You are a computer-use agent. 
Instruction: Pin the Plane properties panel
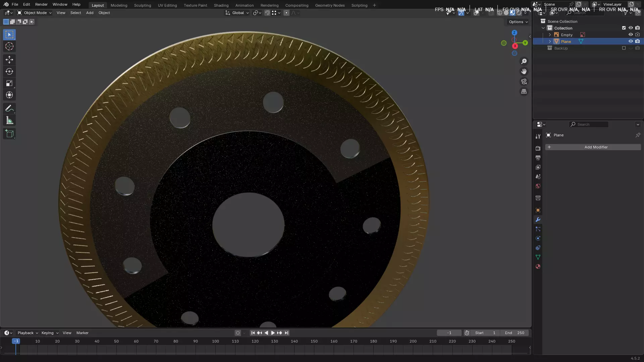(638, 135)
